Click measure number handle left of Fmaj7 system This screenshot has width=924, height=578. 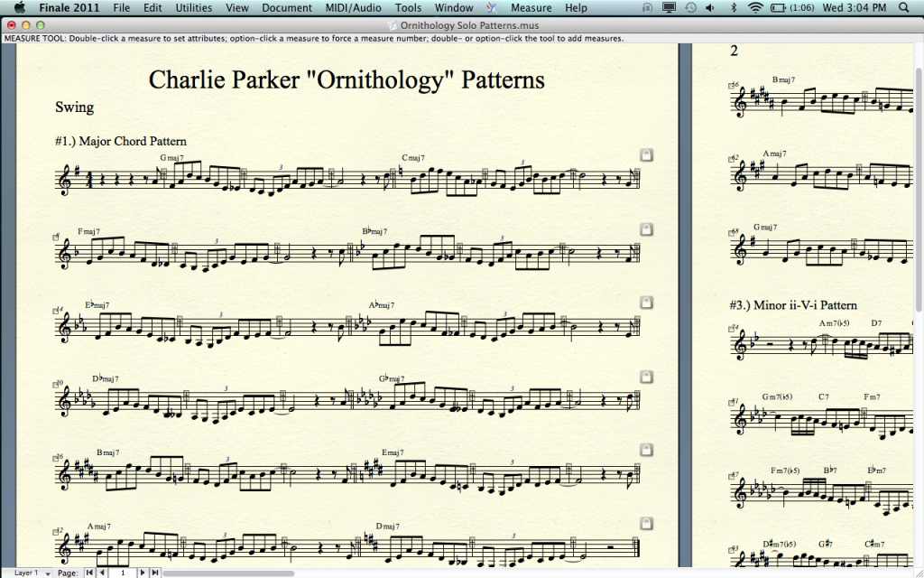[57, 238]
